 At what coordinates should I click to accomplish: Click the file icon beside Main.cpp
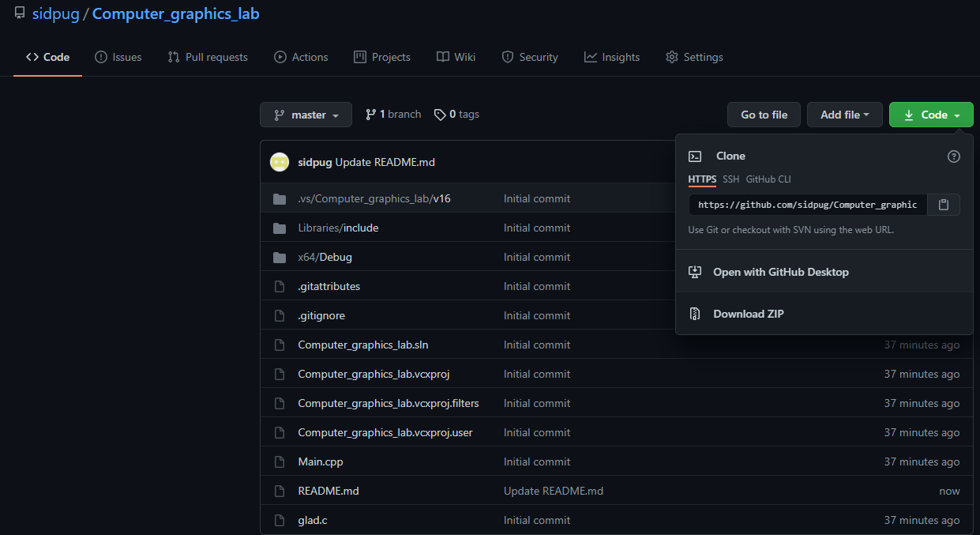pos(279,462)
